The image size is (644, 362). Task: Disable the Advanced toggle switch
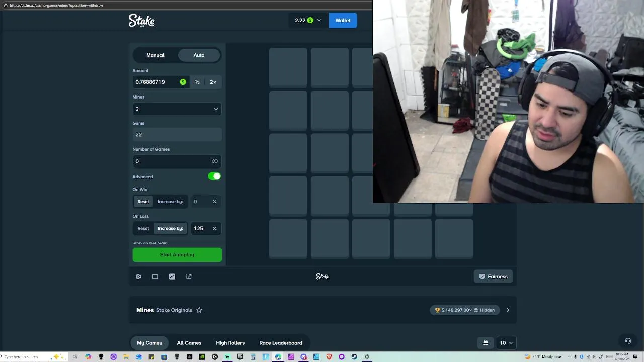tap(214, 176)
